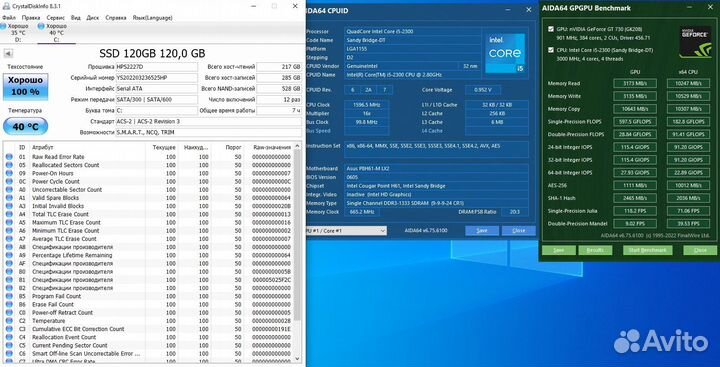Click the Число включений value 12 раз
The width and height of the screenshot is (720, 367).
pos(279,100)
